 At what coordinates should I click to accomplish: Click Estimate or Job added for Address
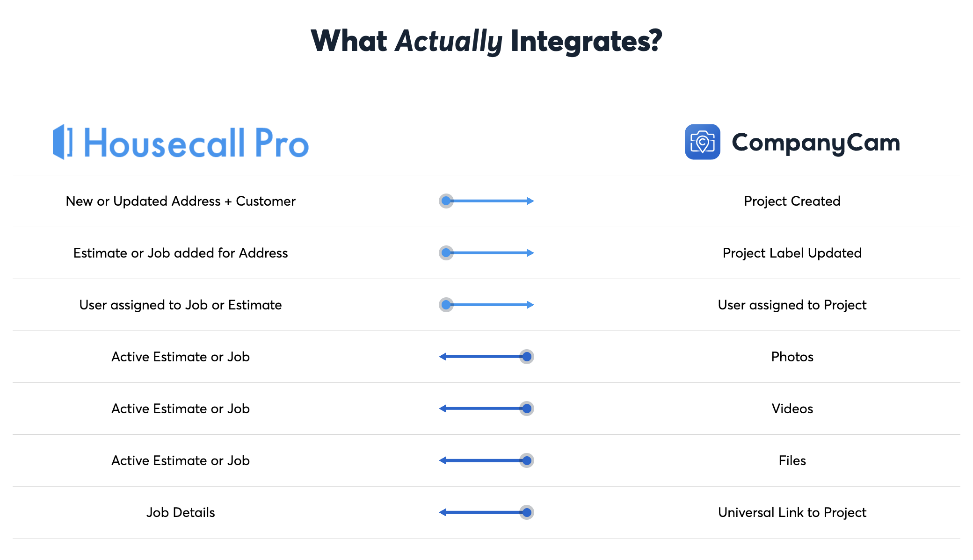coord(181,253)
